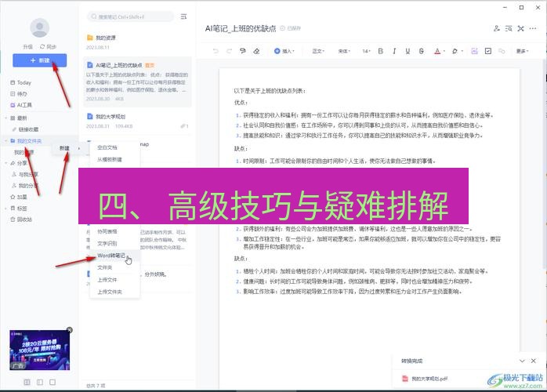Apply the highlighter color tool

click(455, 51)
